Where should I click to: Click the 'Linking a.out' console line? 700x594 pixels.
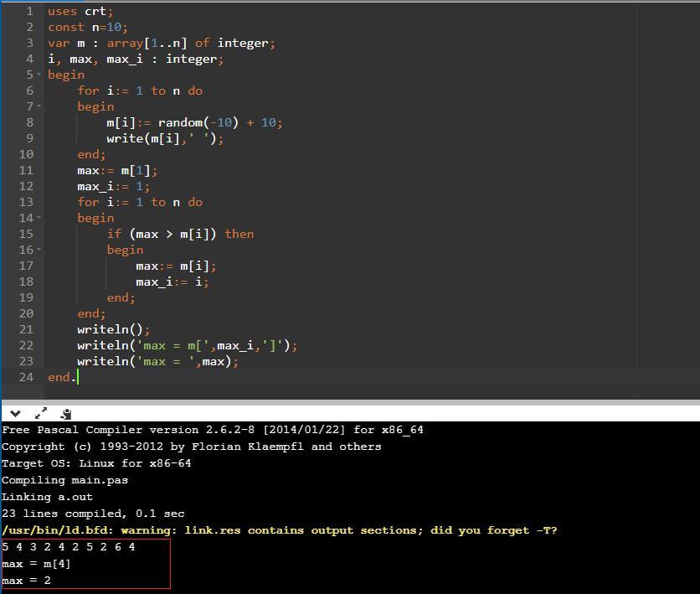point(48,497)
